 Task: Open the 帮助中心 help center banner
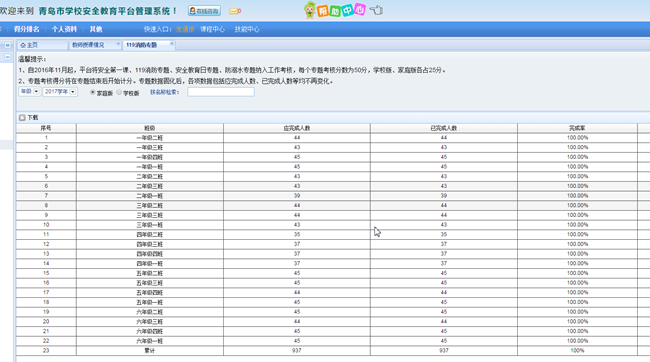coord(341,10)
